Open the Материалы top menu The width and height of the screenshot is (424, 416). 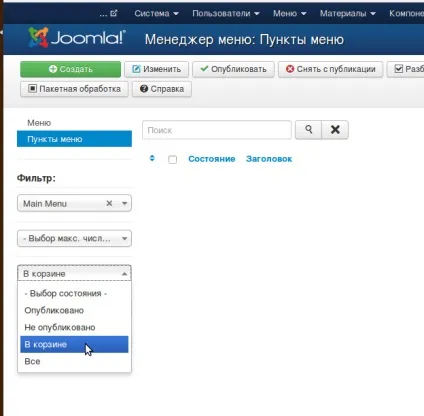pyautogui.click(x=348, y=13)
